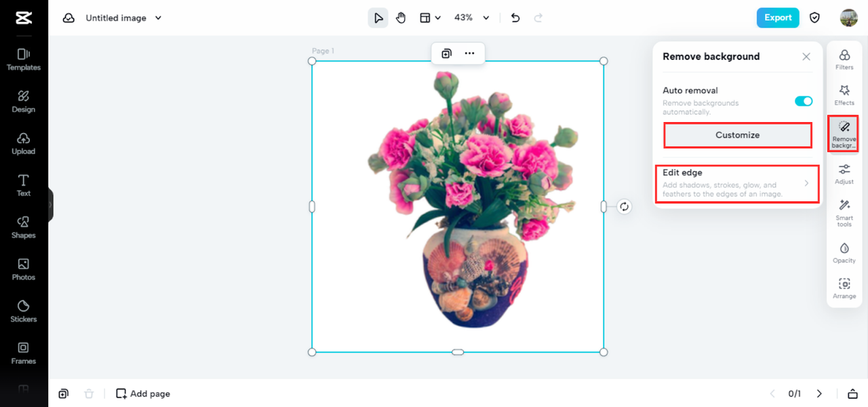Go to the next page arrow
The height and width of the screenshot is (407, 868).
[x=819, y=393]
